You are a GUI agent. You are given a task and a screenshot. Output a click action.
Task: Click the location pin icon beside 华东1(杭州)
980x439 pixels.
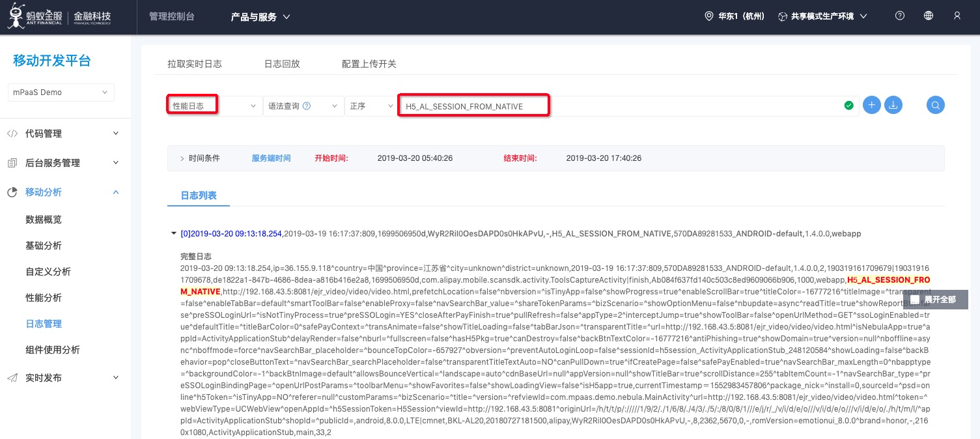pos(708,15)
